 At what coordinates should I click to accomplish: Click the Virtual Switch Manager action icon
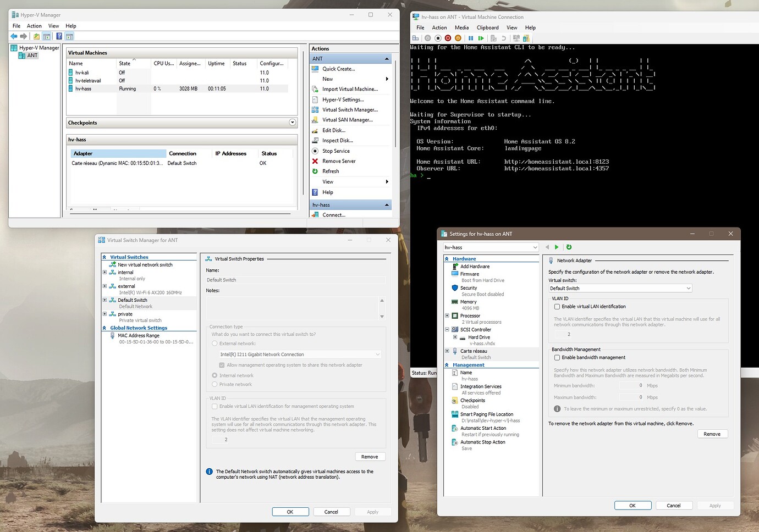pyautogui.click(x=316, y=109)
